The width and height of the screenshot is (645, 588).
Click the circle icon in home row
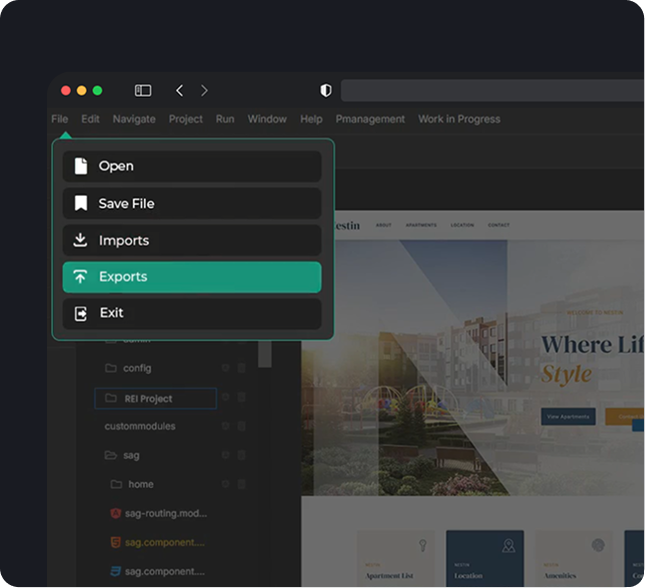click(225, 484)
